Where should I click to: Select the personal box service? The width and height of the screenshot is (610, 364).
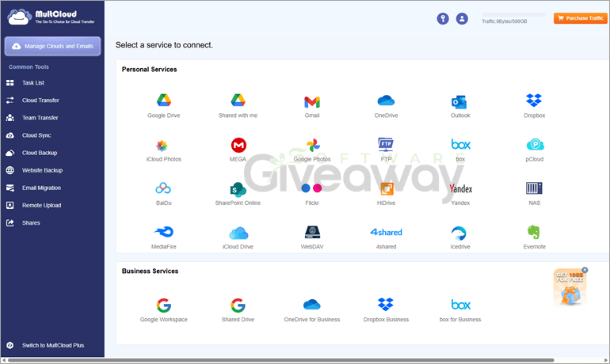(460, 145)
